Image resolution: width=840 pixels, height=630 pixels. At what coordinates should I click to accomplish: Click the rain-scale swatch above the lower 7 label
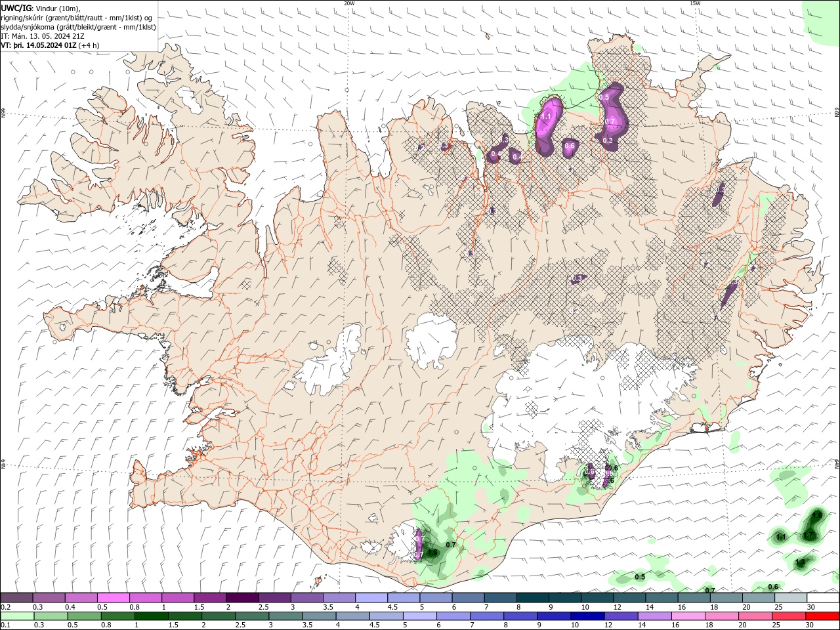pyautogui.click(x=487, y=616)
